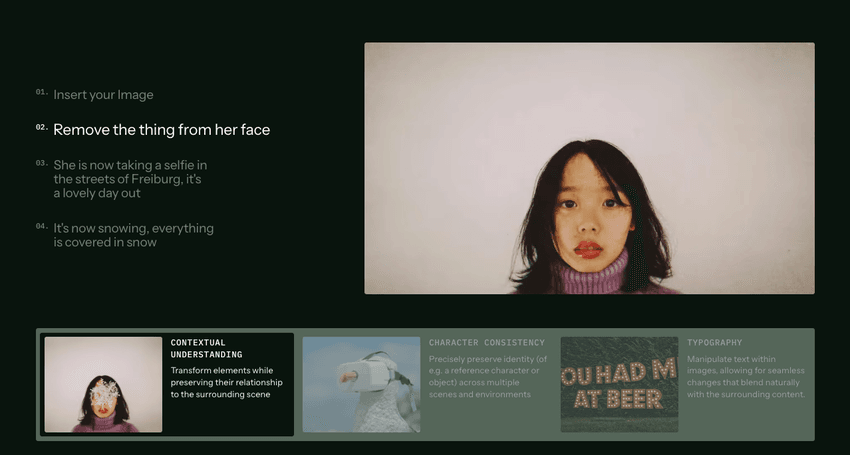Choose the "It's now snowing" prompt step
Viewport: 850px width, 455px height.
(133, 235)
